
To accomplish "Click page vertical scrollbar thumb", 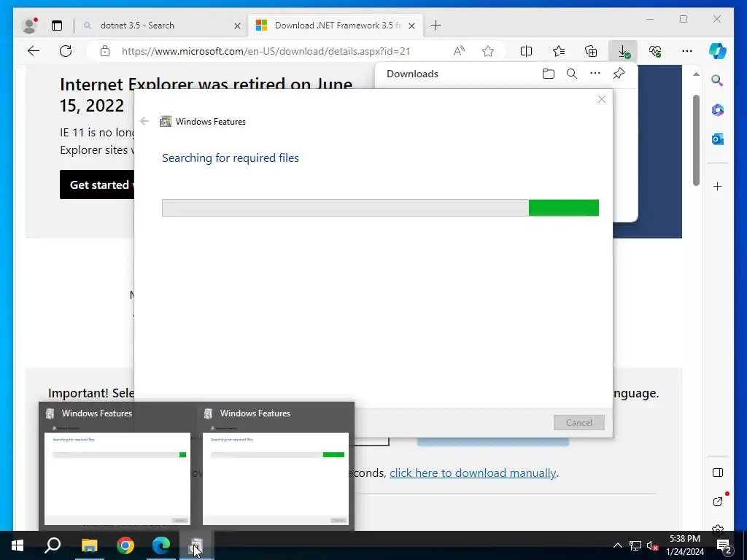I will pyautogui.click(x=696, y=140).
